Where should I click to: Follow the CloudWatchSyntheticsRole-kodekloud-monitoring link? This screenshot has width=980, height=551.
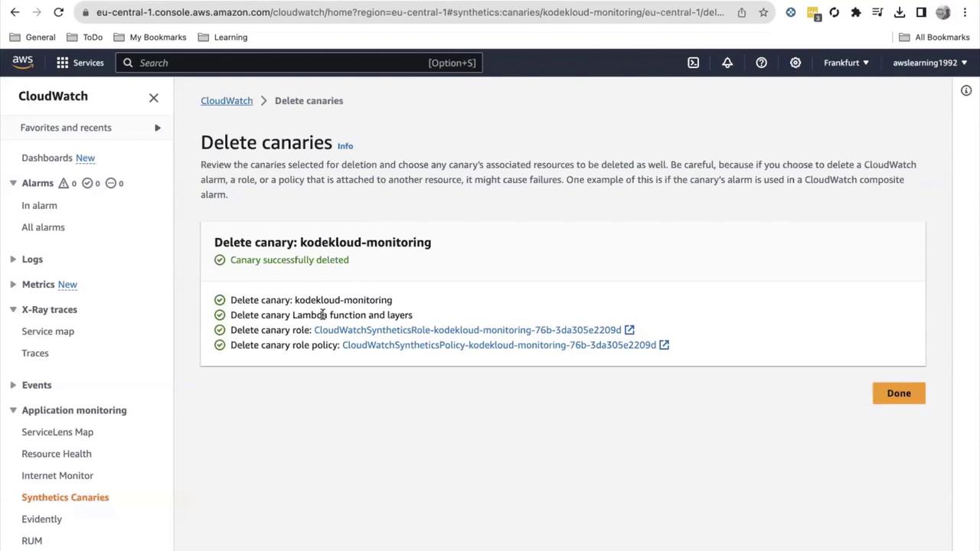tap(467, 330)
